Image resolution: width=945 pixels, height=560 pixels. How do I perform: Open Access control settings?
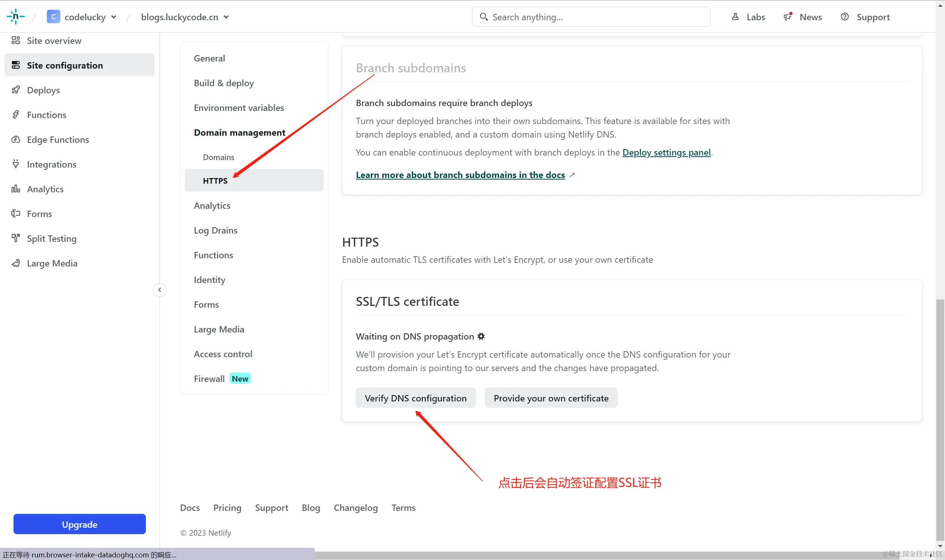pyautogui.click(x=223, y=353)
